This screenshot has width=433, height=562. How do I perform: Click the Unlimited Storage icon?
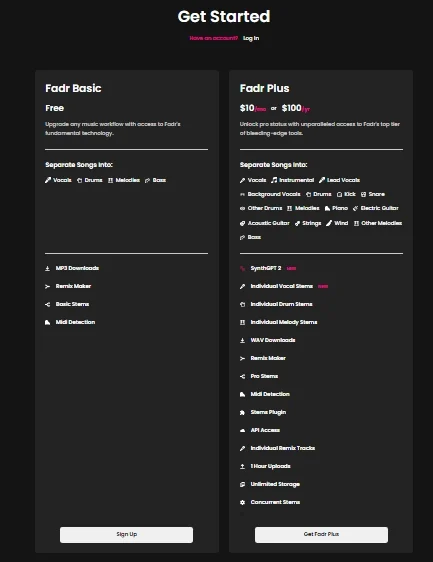click(x=242, y=484)
